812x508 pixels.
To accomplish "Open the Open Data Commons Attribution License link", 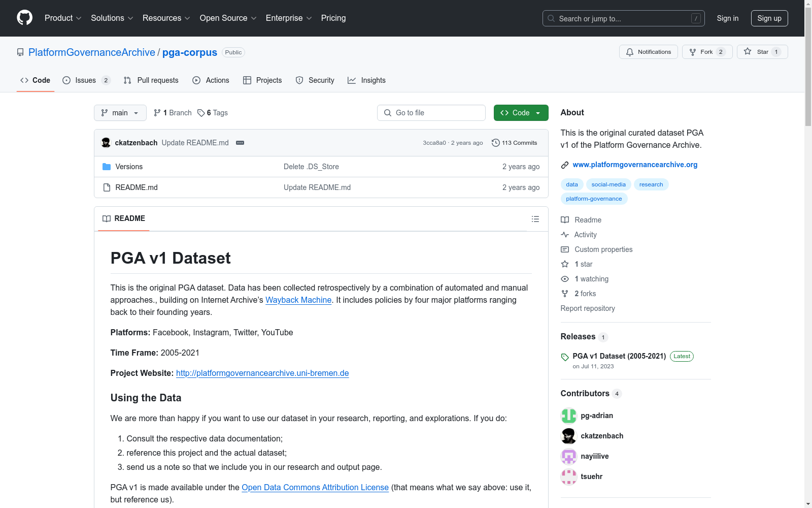I will click(315, 487).
